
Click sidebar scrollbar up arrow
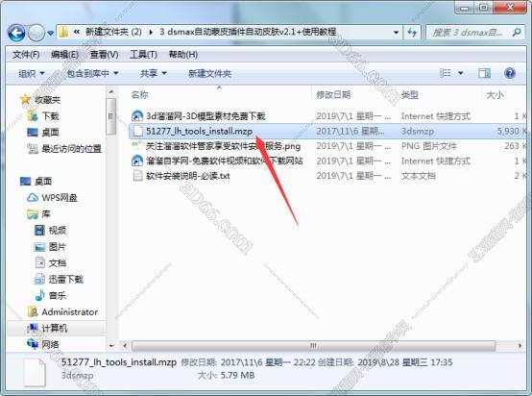pos(111,91)
